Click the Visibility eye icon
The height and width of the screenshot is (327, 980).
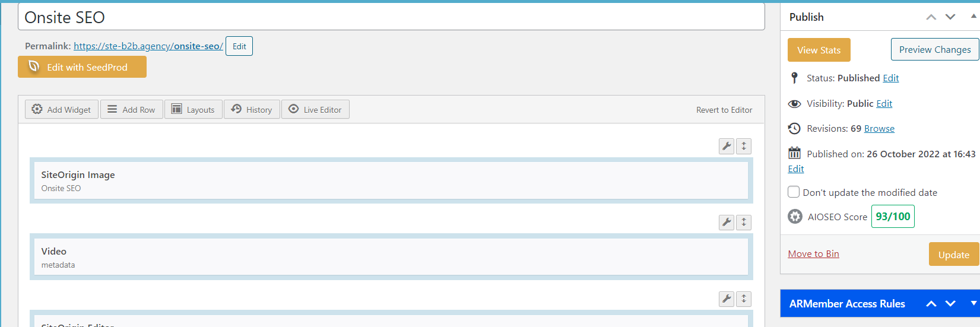[x=794, y=104]
